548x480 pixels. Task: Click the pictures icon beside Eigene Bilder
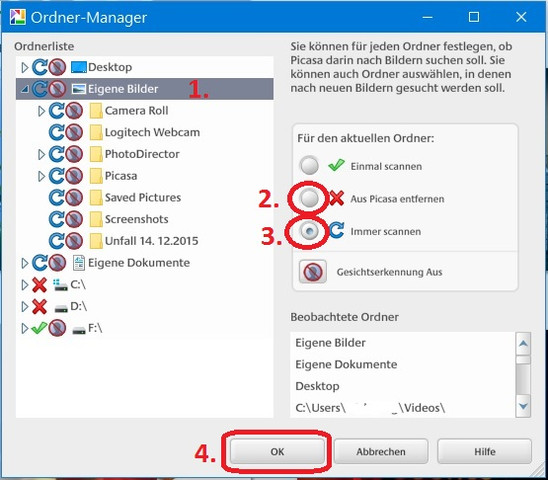79,89
